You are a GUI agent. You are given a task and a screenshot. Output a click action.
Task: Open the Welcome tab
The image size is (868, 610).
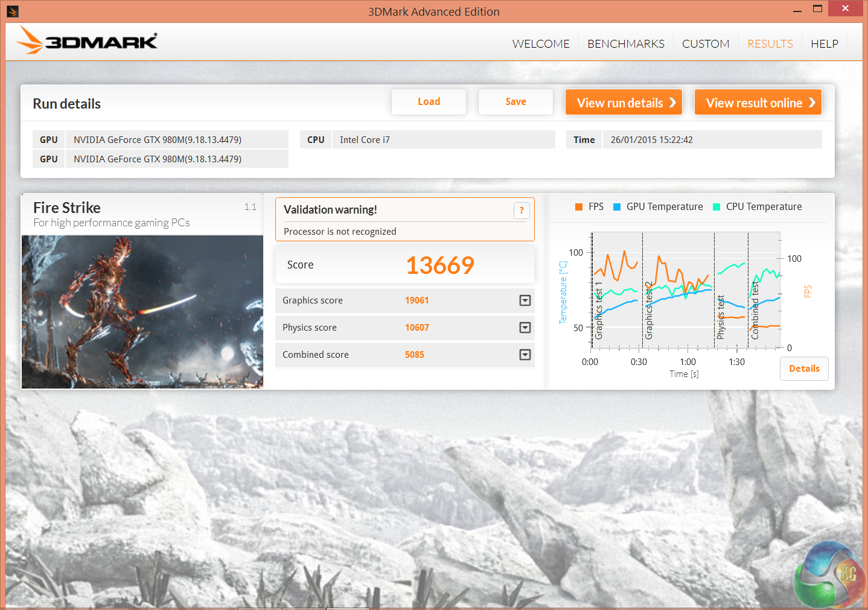[541, 44]
